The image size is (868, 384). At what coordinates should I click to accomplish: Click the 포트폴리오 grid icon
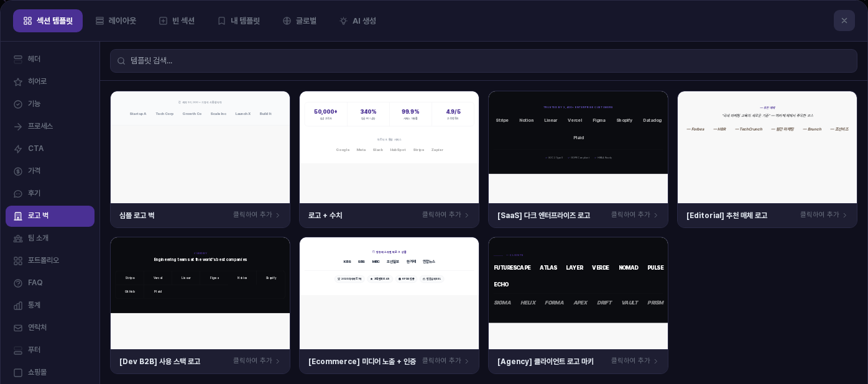18,261
